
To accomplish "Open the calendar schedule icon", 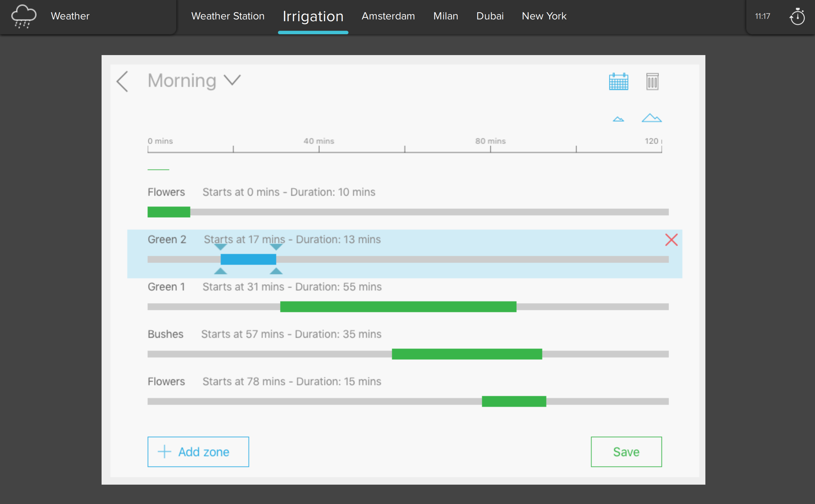I will click(619, 82).
